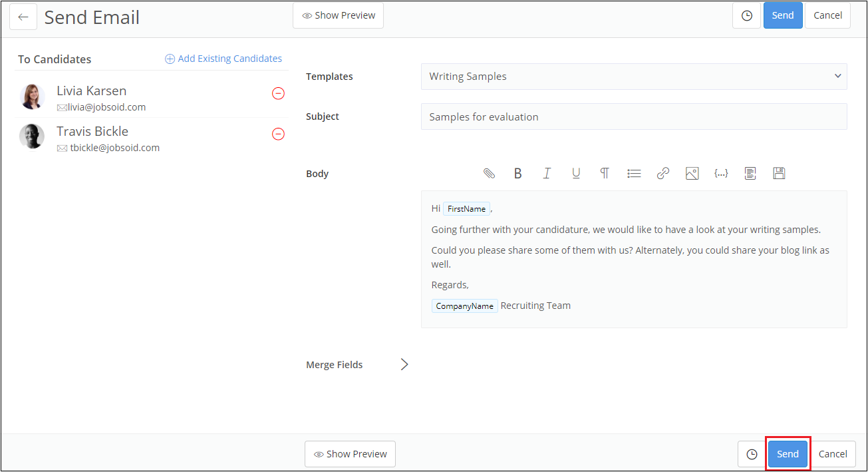Insert a hyperlink in the body

click(x=663, y=173)
